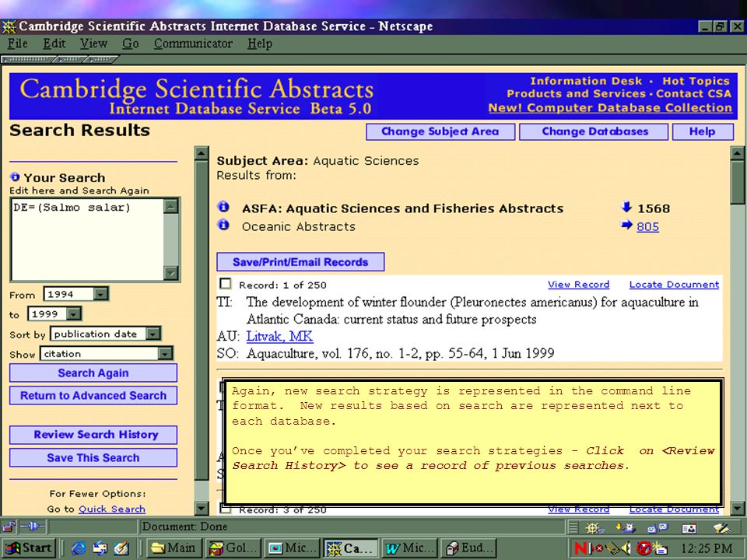Click the Change Subject Area button
Image resolution: width=747 pixels, height=560 pixels.
click(440, 132)
